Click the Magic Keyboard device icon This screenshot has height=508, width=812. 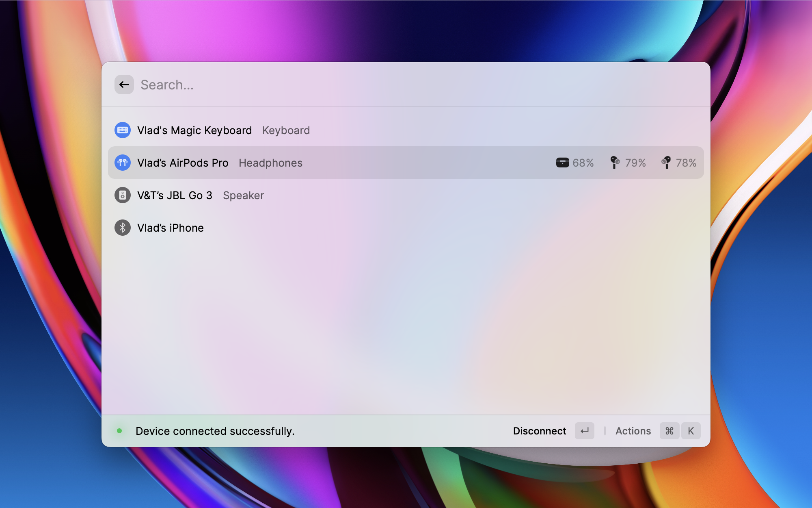123,130
